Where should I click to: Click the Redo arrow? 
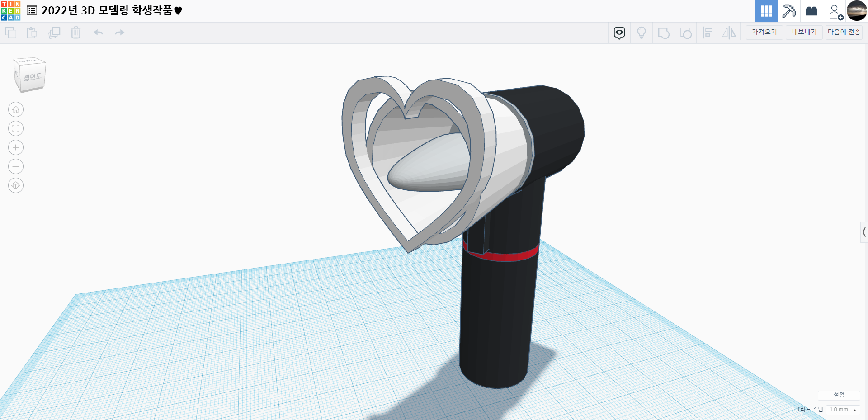pos(119,33)
